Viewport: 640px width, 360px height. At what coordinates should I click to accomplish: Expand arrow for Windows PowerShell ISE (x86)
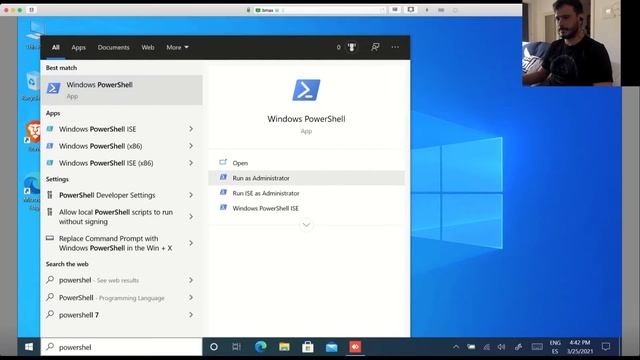pos(191,163)
